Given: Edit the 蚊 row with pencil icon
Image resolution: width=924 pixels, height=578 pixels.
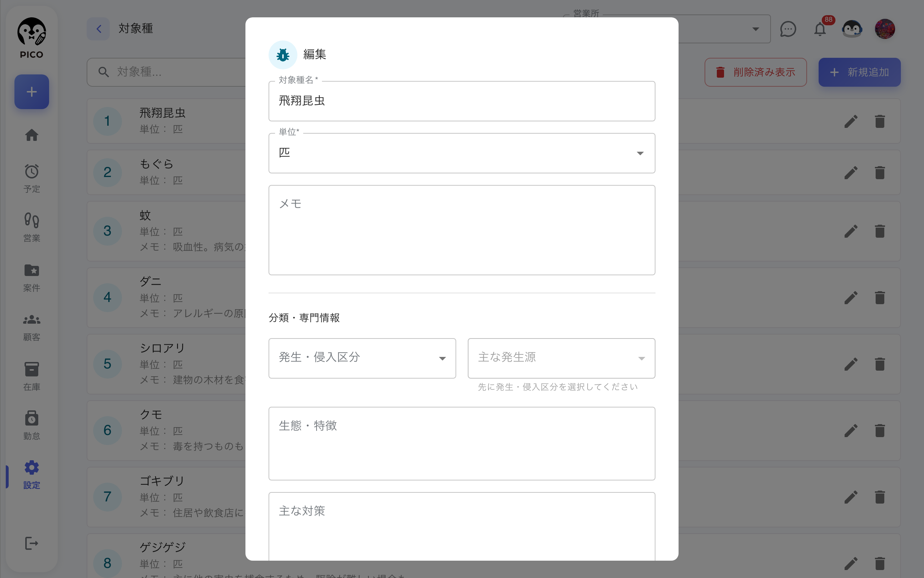Looking at the screenshot, I should pyautogui.click(x=851, y=231).
